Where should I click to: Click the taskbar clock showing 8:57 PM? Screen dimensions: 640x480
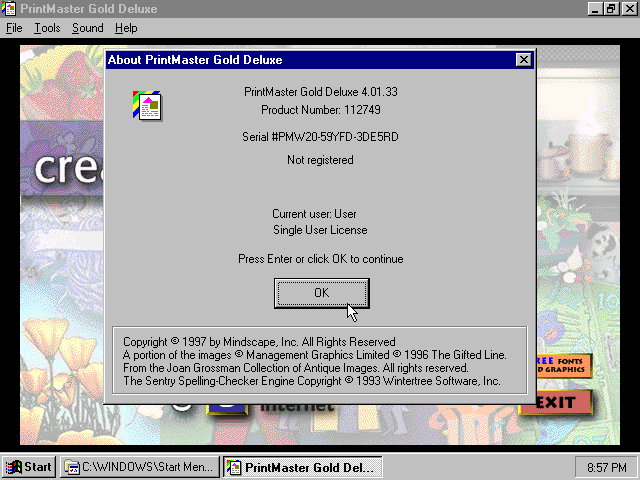coord(606,467)
